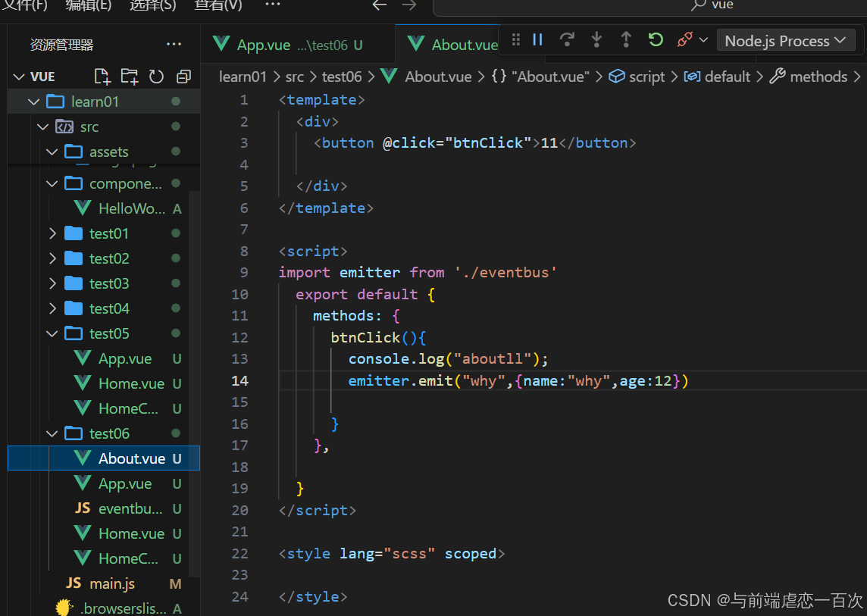The image size is (867, 616).
Task: Collapse the src folder
Action: coord(42,127)
